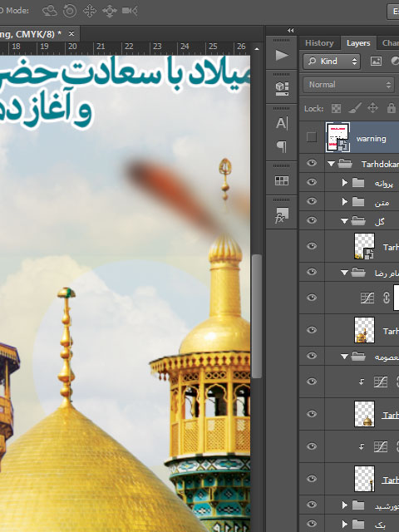Viewport: 399px width, 532px height.
Task: Select the Tarhdokan group name
Action: 380,165
